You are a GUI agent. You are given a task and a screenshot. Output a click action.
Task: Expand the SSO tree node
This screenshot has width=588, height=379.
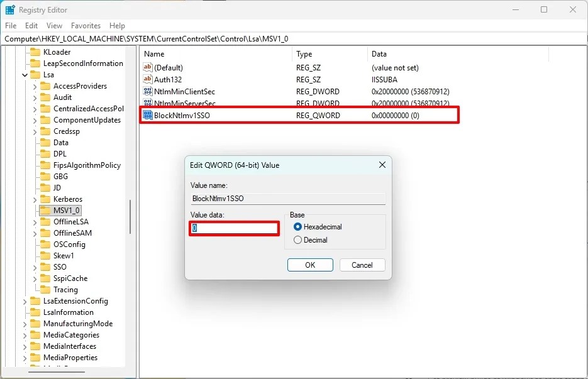point(35,267)
